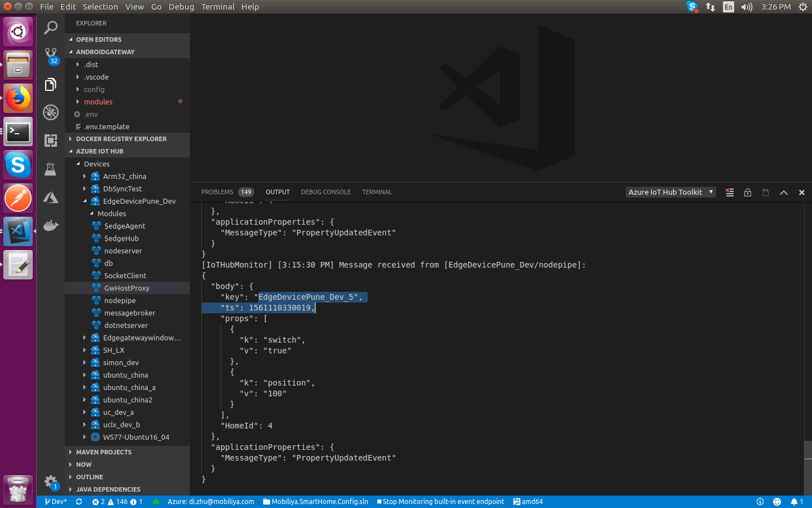Expand the modules folder under ANDROIDGATEWAY
The image size is (812, 508).
point(99,102)
